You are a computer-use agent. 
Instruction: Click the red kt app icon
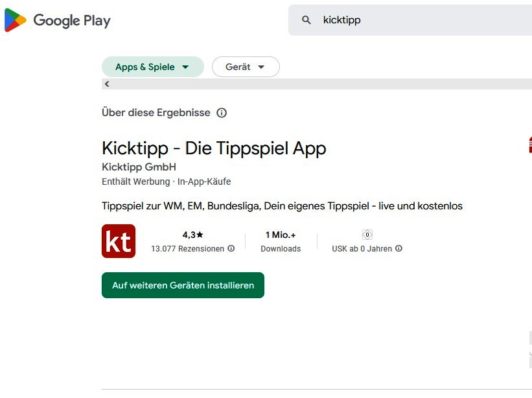pos(119,241)
